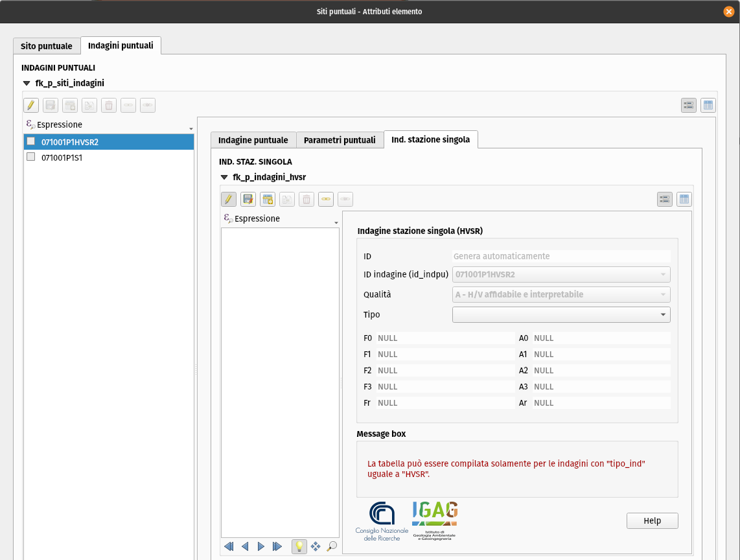The height and width of the screenshot is (560, 740).
Task: Check the 071001P1HVSR2 checkbox
Action: [31, 141]
